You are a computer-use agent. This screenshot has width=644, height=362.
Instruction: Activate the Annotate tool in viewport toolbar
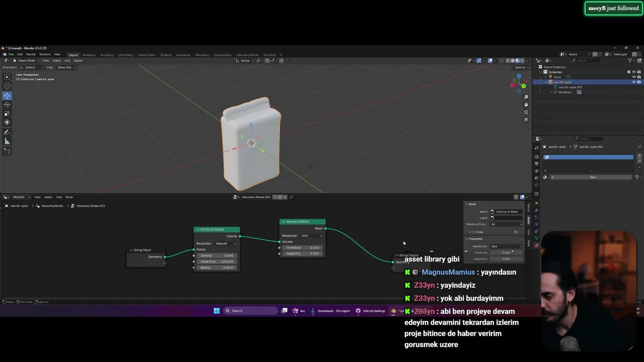pyautogui.click(x=7, y=133)
